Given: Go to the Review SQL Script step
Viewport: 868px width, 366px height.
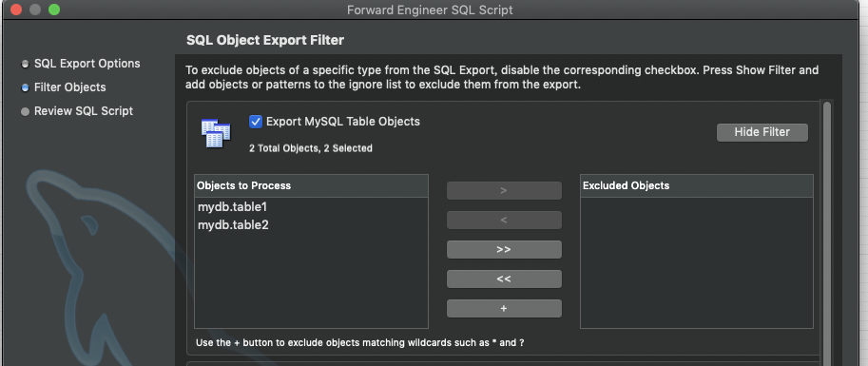Looking at the screenshot, I should (x=84, y=111).
